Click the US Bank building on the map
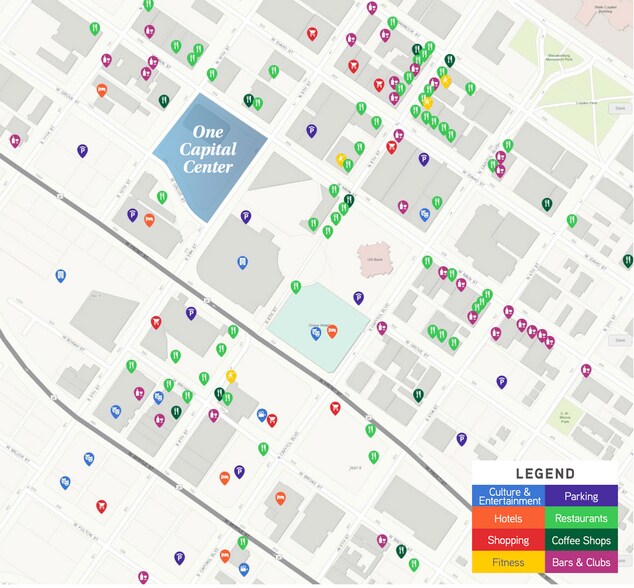This screenshot has height=588, width=634. coord(375,259)
